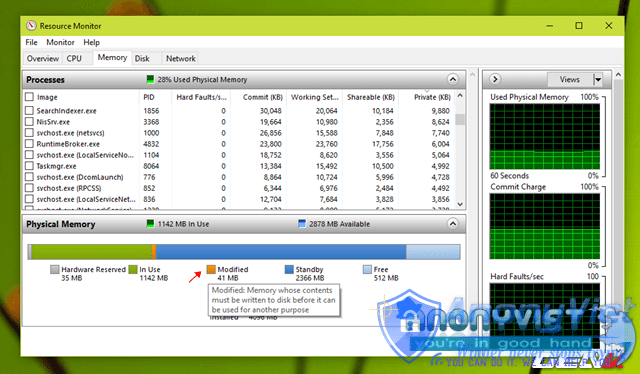Sort by the PID column header
This screenshot has height=374, width=640.
(155, 97)
